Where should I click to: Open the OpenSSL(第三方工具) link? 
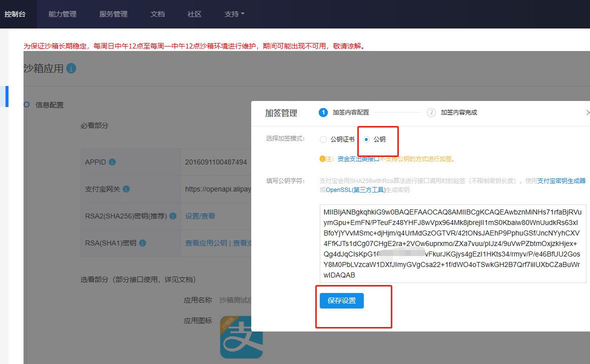click(356, 190)
